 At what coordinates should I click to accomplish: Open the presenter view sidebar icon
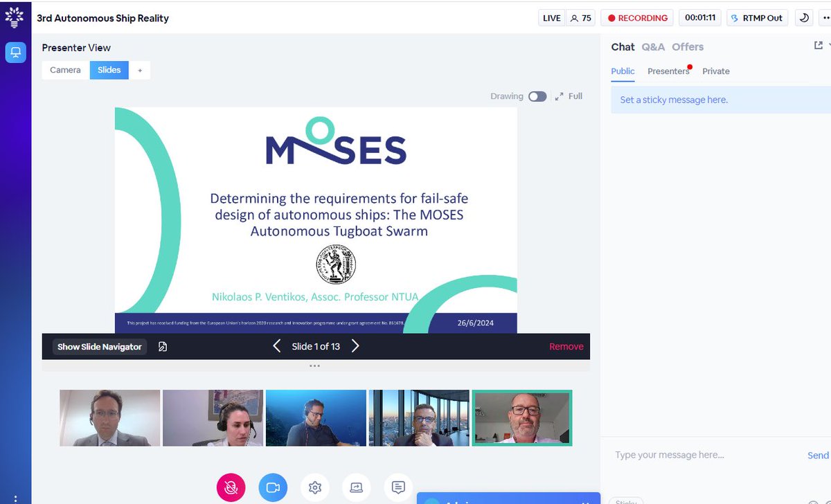pyautogui.click(x=15, y=52)
